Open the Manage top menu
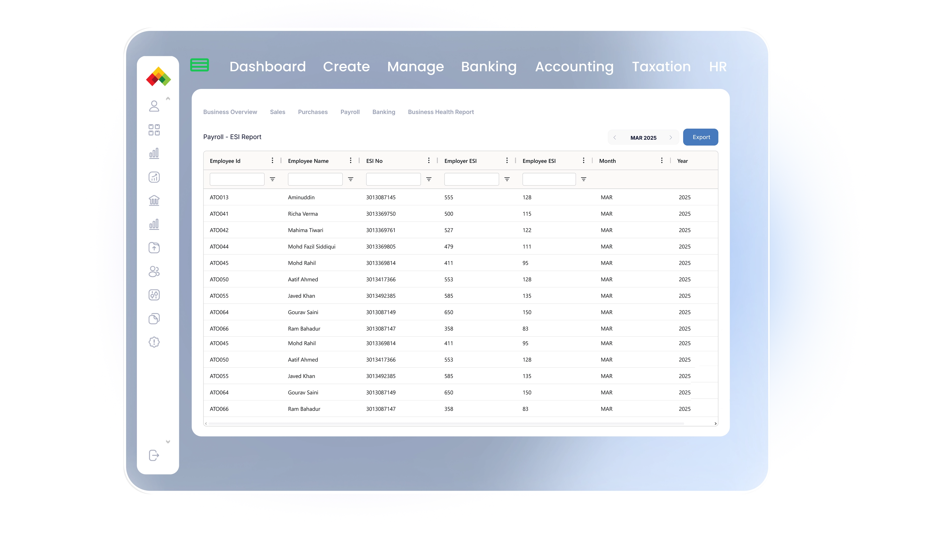 416,67
